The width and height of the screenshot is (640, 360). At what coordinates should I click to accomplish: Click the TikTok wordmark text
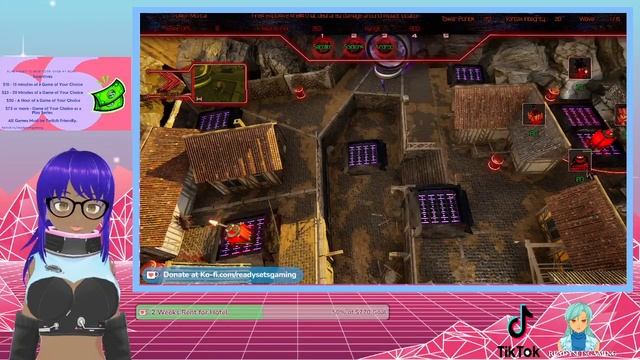click(518, 351)
